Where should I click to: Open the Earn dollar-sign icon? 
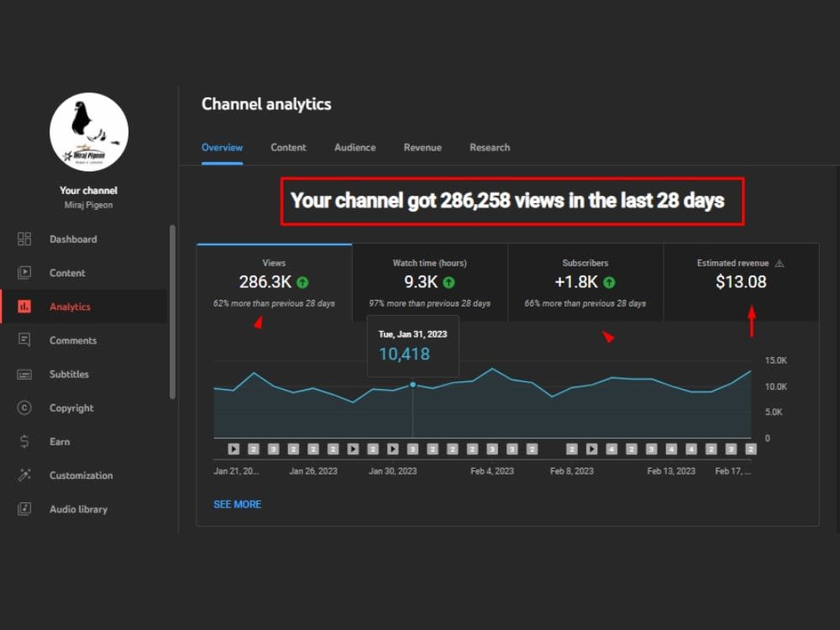tap(24, 442)
